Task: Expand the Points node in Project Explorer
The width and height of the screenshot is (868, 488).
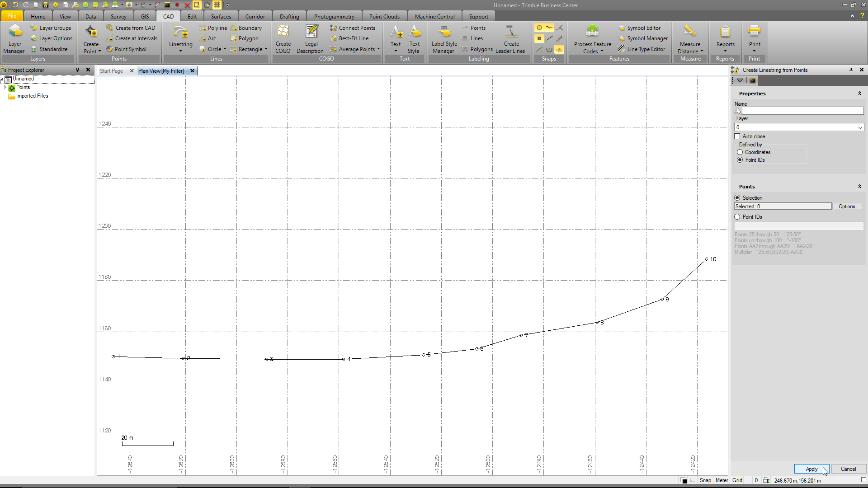Action: point(5,87)
